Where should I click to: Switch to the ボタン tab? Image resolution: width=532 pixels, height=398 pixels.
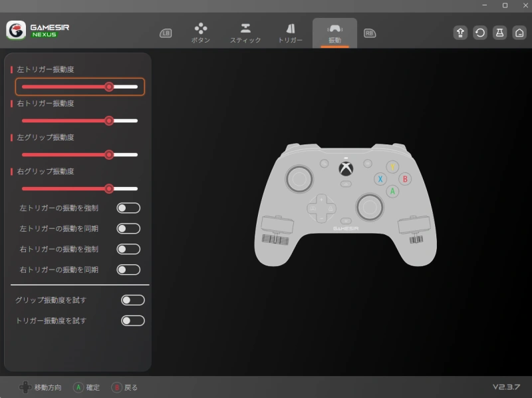pyautogui.click(x=201, y=33)
